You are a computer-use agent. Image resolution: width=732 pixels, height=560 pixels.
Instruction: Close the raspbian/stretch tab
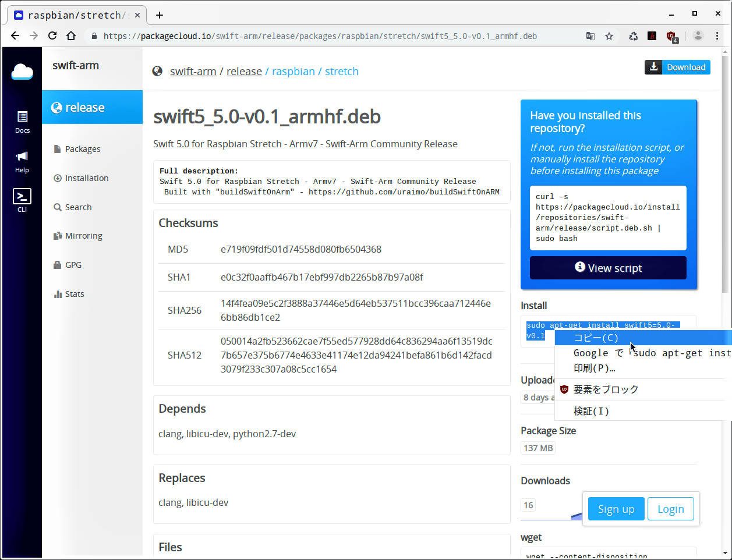pos(137,15)
